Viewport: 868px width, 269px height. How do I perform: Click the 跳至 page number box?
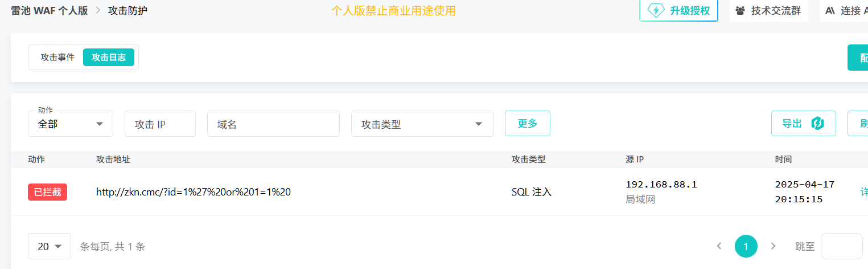(x=842, y=246)
